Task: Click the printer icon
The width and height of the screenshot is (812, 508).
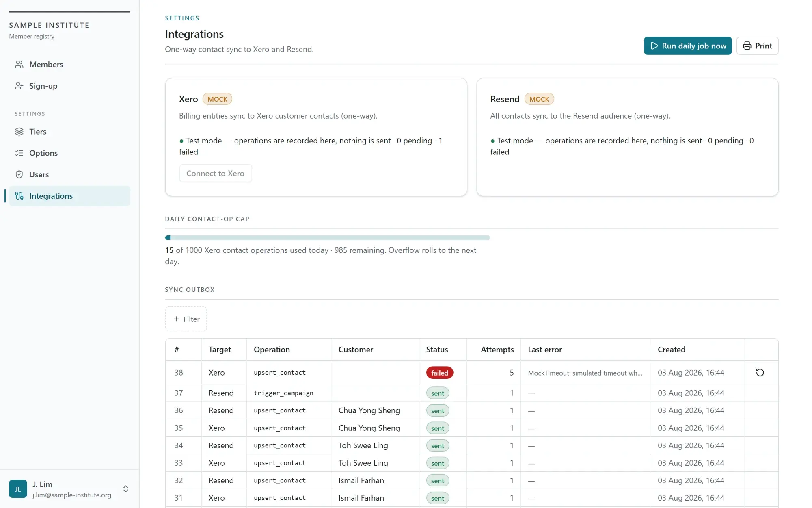Action: pyautogui.click(x=747, y=46)
